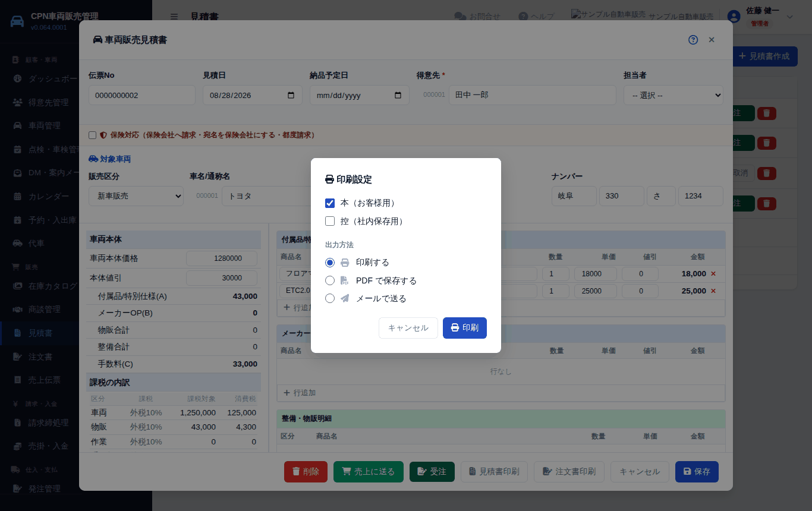The width and height of the screenshot is (812, 511).
Task: Click the 売上に送る button
Action: pos(369,472)
